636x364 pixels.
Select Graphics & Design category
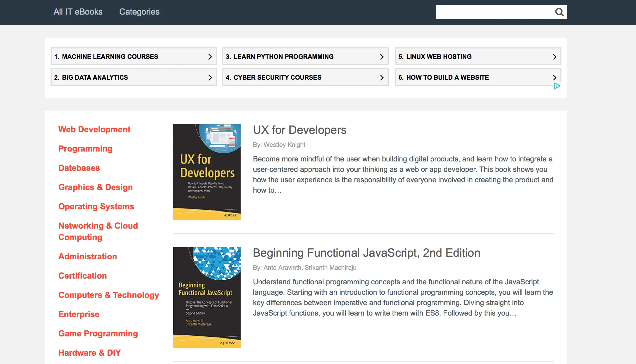coord(95,187)
